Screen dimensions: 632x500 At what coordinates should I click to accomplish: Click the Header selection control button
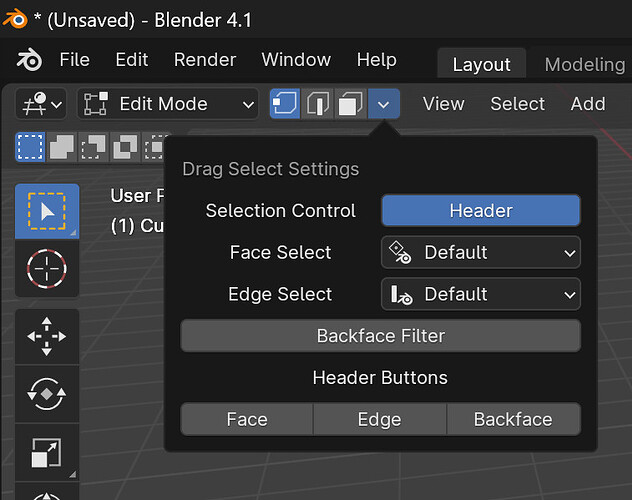[481, 211]
